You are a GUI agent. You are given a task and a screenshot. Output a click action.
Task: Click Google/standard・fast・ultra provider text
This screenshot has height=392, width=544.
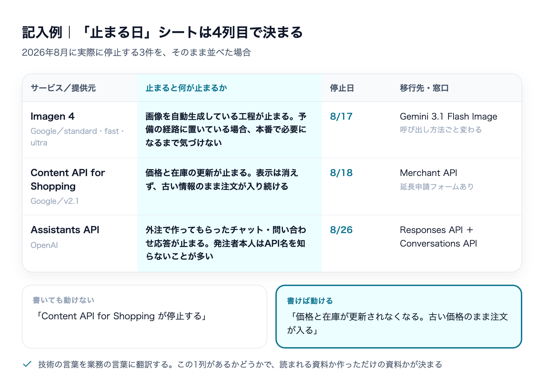(78, 137)
